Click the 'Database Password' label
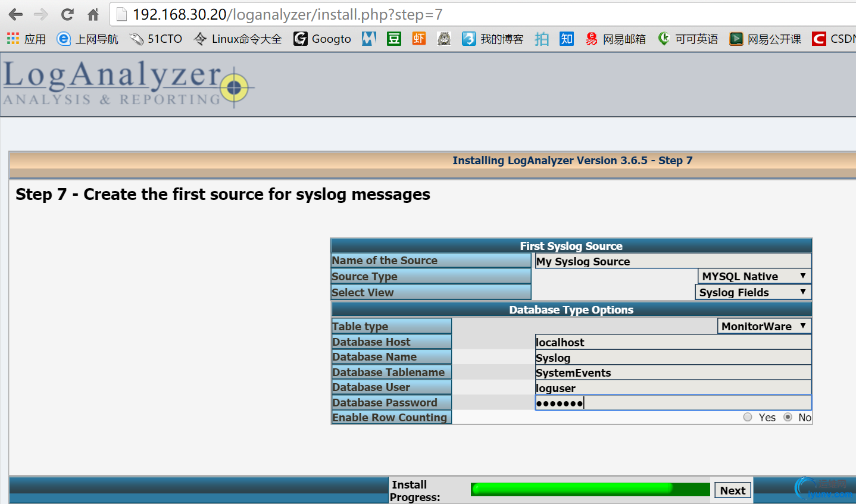The height and width of the screenshot is (504, 856). pyautogui.click(x=385, y=402)
